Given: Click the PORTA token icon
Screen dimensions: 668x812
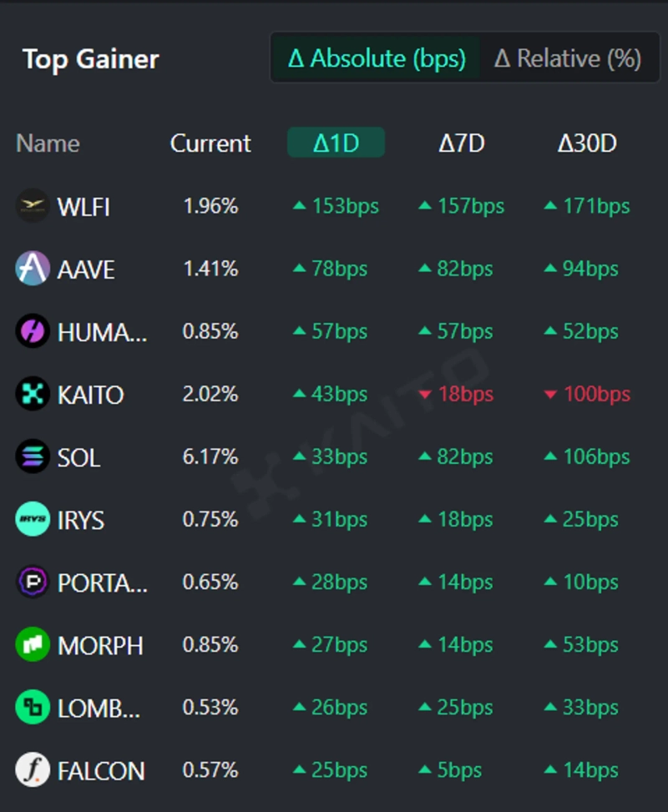Looking at the screenshot, I should coord(33,582).
